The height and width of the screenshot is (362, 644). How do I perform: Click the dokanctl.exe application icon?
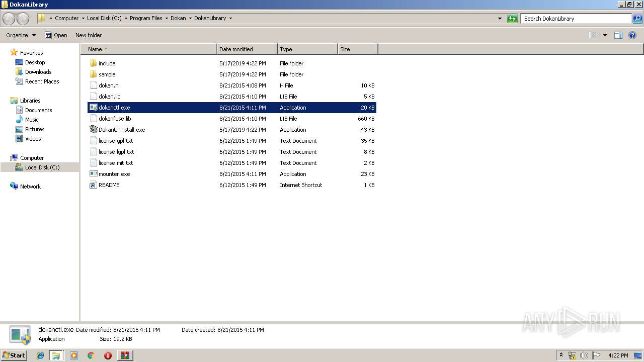(x=93, y=108)
